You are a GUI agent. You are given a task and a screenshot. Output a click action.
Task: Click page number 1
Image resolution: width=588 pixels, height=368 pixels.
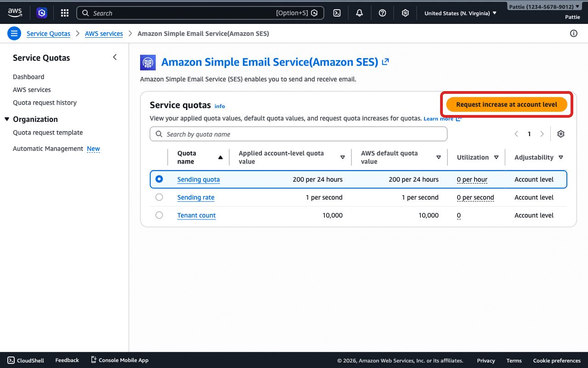tap(529, 134)
